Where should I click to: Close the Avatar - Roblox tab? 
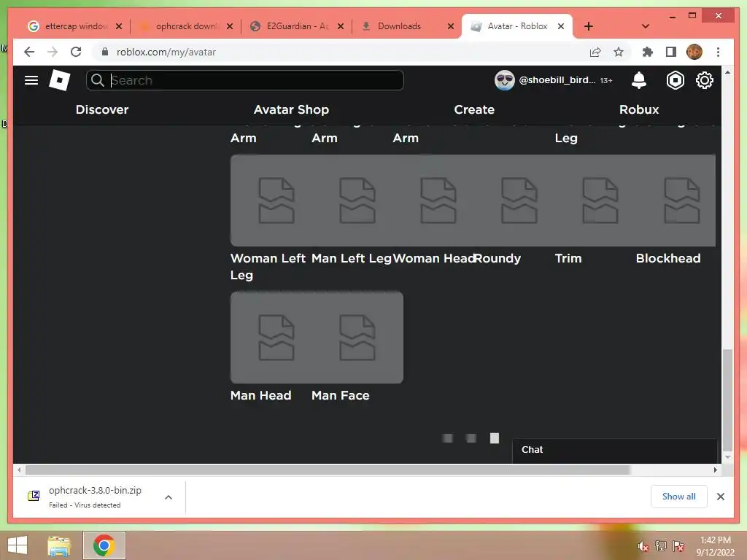pos(561,26)
